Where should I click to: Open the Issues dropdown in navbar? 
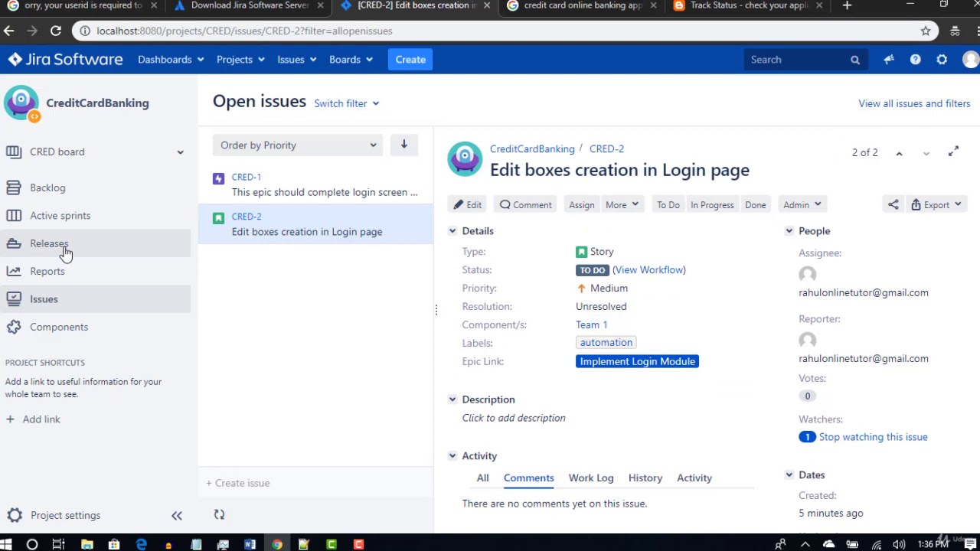[x=297, y=60]
